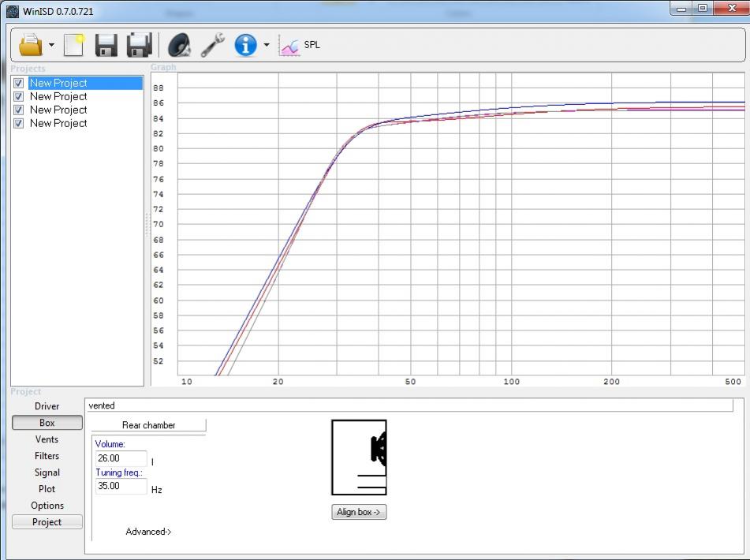Switch to the Driver tab
Image resolution: width=750 pixels, height=560 pixels.
[47, 406]
